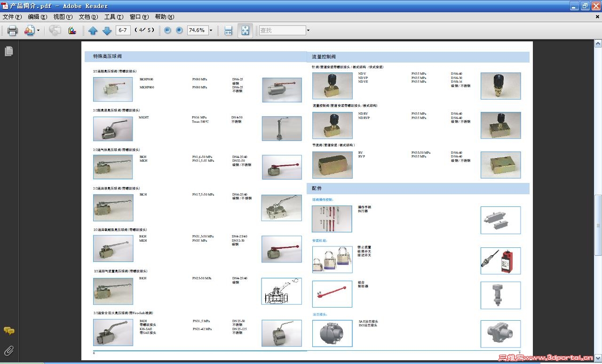Open the 编辑 menu
Image resolution: width=602 pixels, height=364 pixels.
point(38,17)
